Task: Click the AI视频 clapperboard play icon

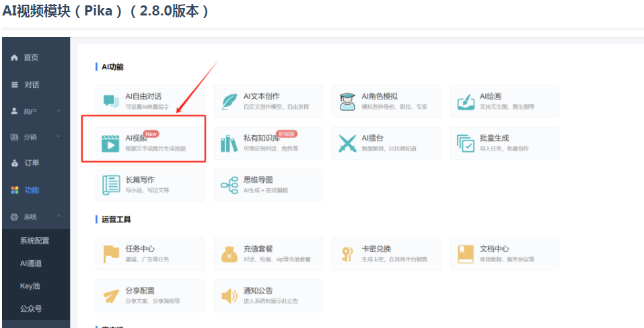Action: pyautogui.click(x=110, y=144)
